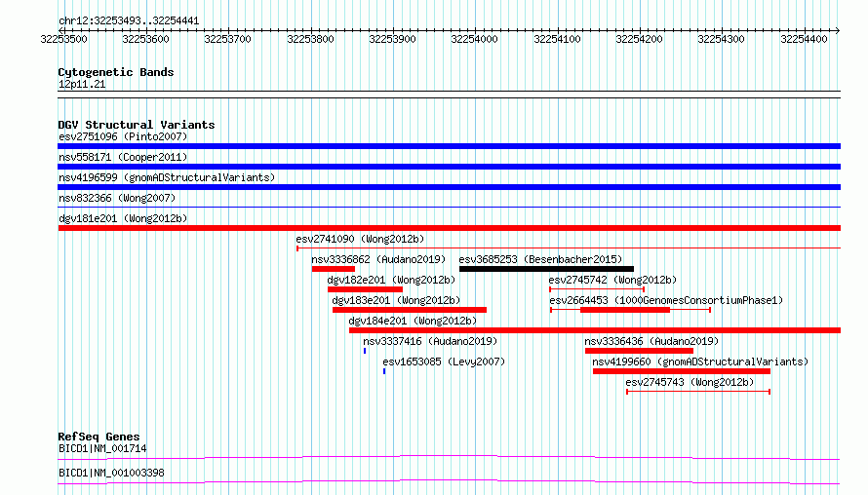
Task: Click ruler position 32254300
Action: [x=722, y=39]
